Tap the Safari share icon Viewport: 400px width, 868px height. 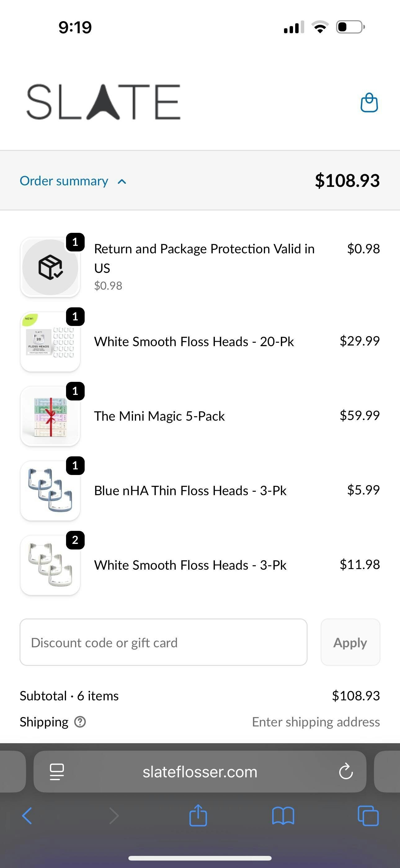[198, 816]
